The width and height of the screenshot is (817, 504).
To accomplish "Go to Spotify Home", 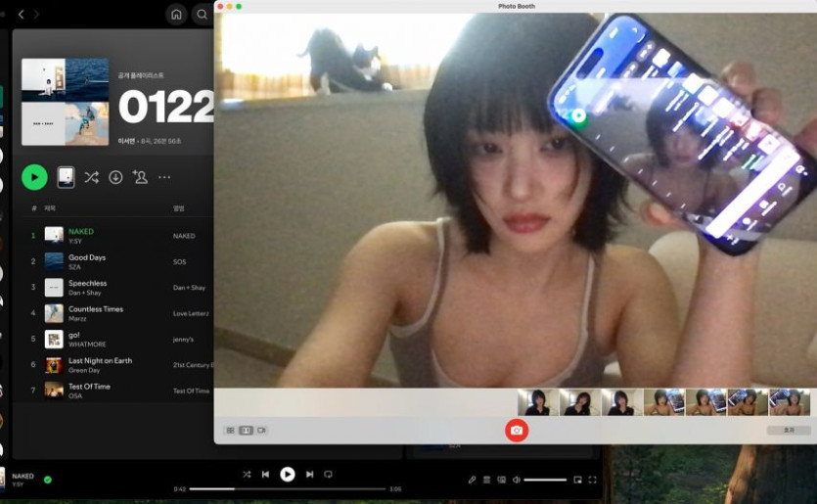I will (x=177, y=14).
